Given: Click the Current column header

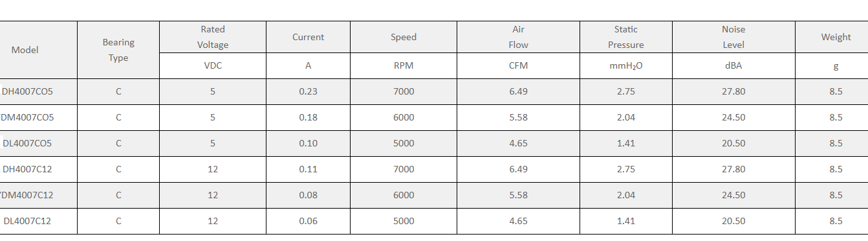Looking at the screenshot, I should coord(308,37).
